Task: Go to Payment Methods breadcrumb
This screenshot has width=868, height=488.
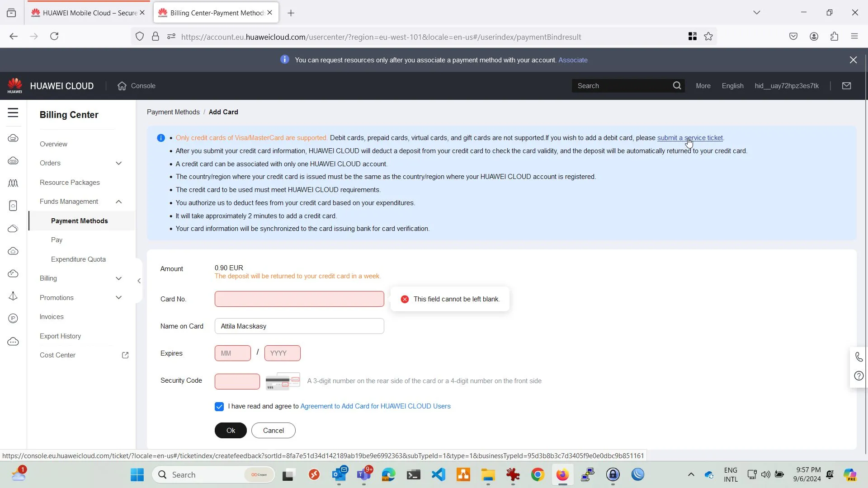Action: pyautogui.click(x=173, y=112)
